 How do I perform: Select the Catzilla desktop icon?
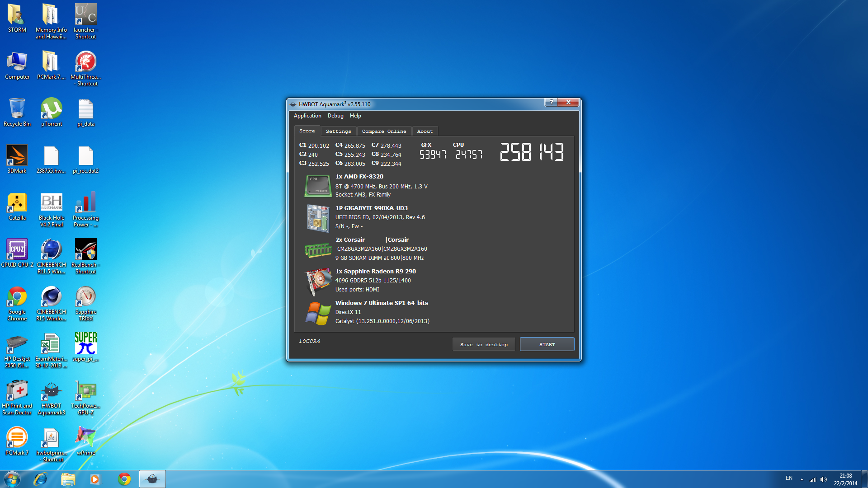(17, 206)
